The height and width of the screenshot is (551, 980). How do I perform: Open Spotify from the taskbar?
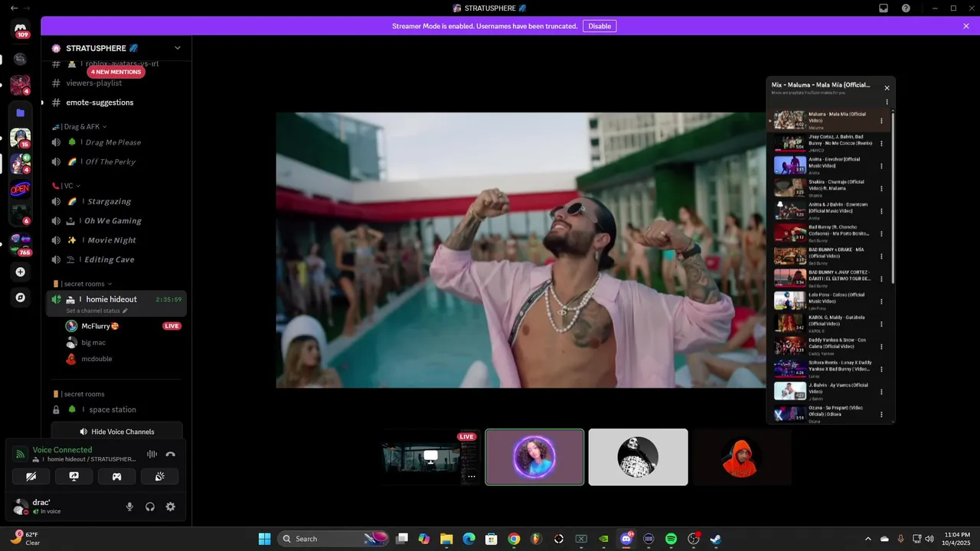pos(671,539)
